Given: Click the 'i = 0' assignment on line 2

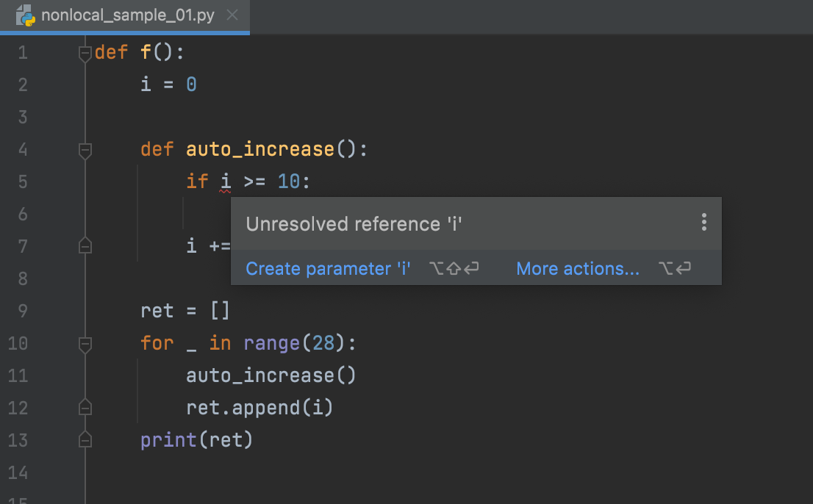Looking at the screenshot, I should [x=168, y=84].
